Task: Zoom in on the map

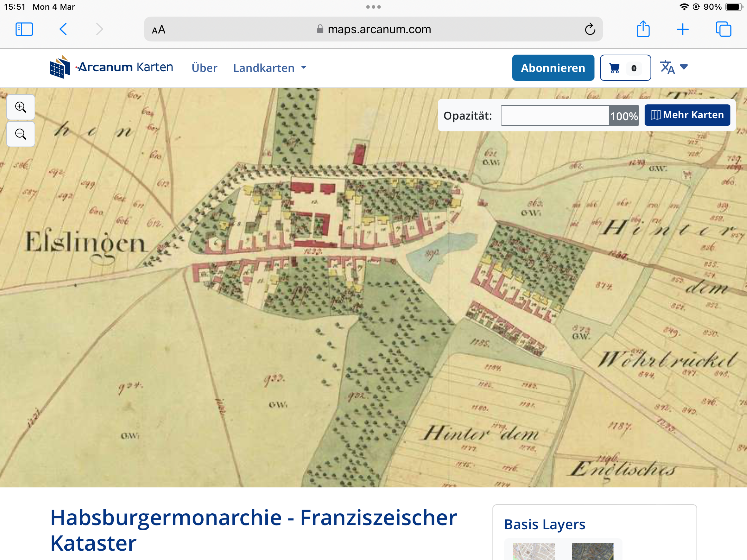Action: [21, 107]
